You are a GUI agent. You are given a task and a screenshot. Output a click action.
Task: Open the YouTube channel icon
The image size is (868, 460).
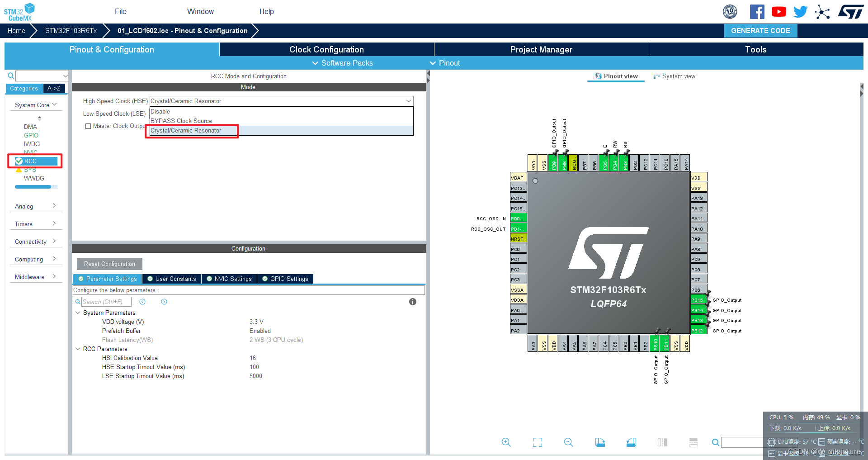click(x=778, y=12)
